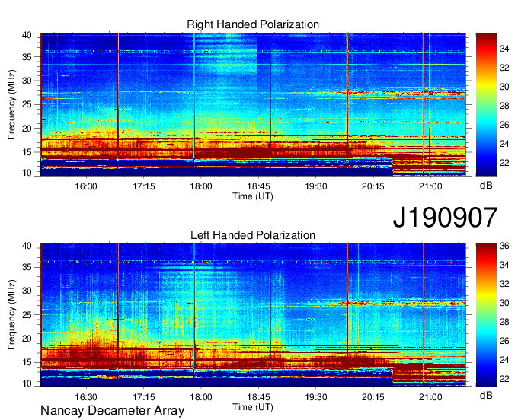518x420 pixels.
Task: Click 25 MHz tick on Right Handed plot
Action: click(x=27, y=104)
